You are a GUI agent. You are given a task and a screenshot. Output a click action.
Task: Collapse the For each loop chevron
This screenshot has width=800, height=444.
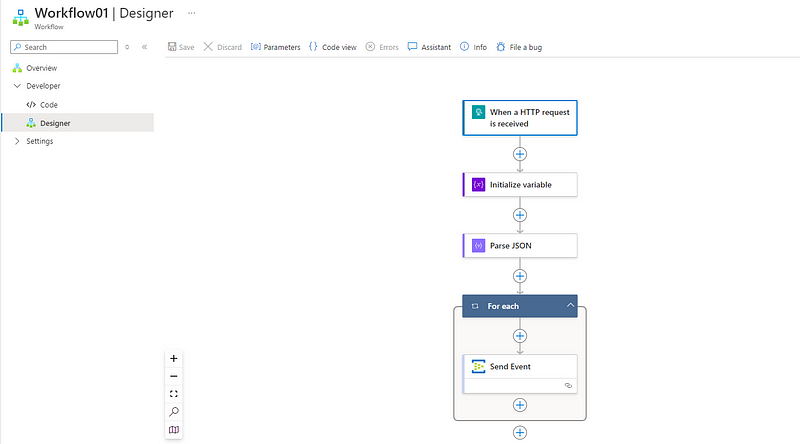(x=570, y=306)
